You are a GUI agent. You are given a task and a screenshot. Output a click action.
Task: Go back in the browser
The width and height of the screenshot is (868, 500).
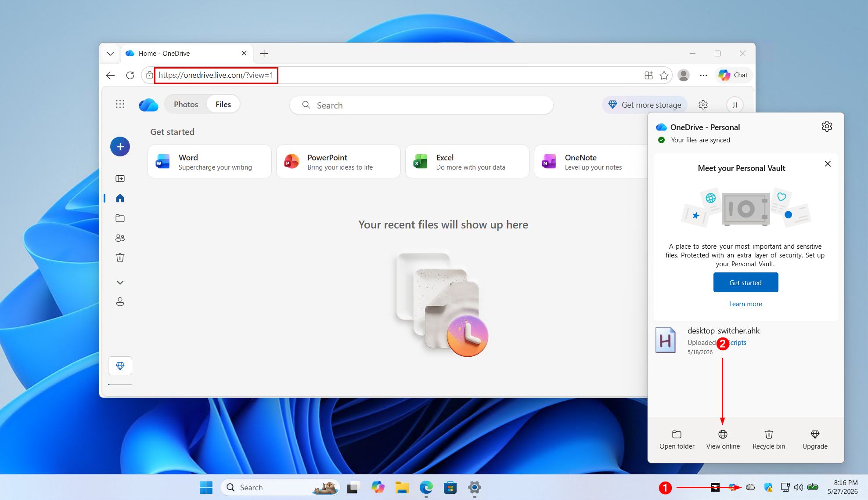pyautogui.click(x=110, y=75)
